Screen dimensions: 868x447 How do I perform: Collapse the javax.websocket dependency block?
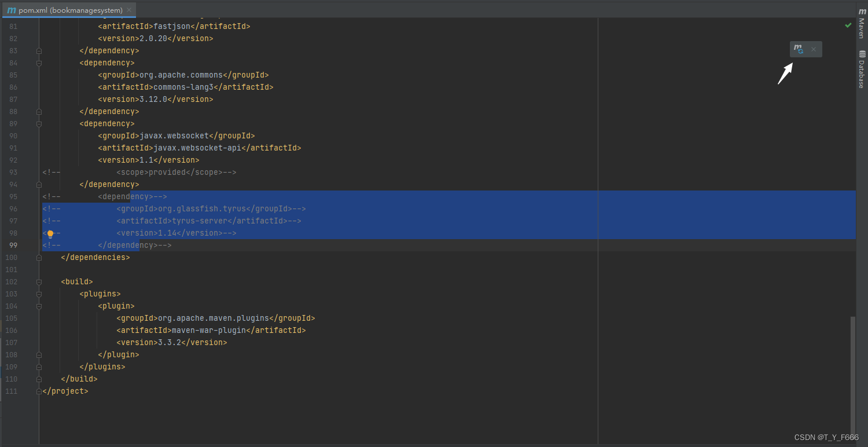(39, 123)
